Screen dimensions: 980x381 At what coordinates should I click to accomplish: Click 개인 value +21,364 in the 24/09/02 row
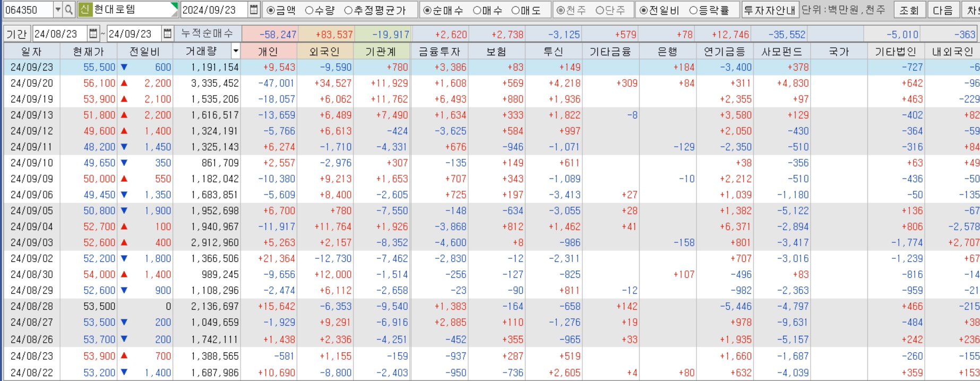[277, 259]
